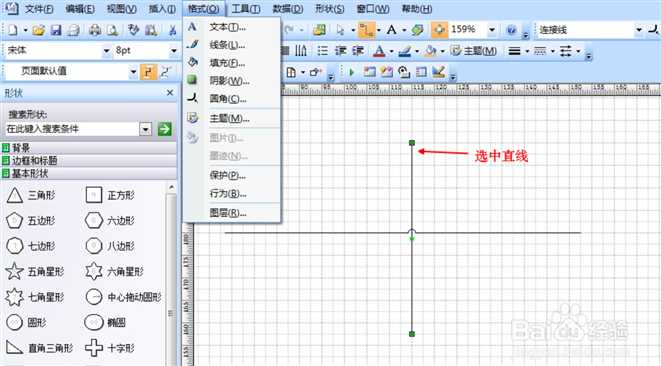Toggle the curved connector style button

click(165, 72)
